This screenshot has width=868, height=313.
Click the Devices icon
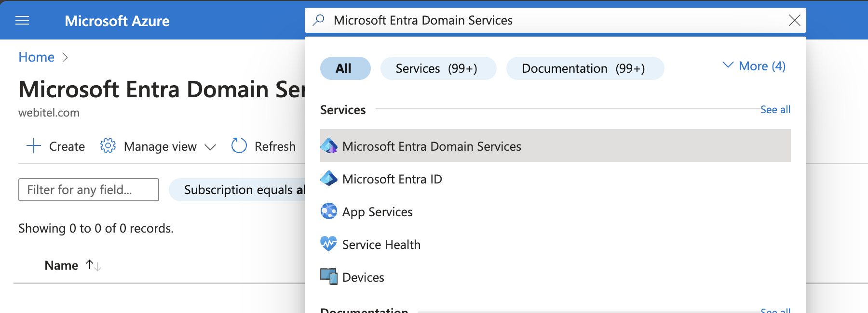[x=329, y=277]
